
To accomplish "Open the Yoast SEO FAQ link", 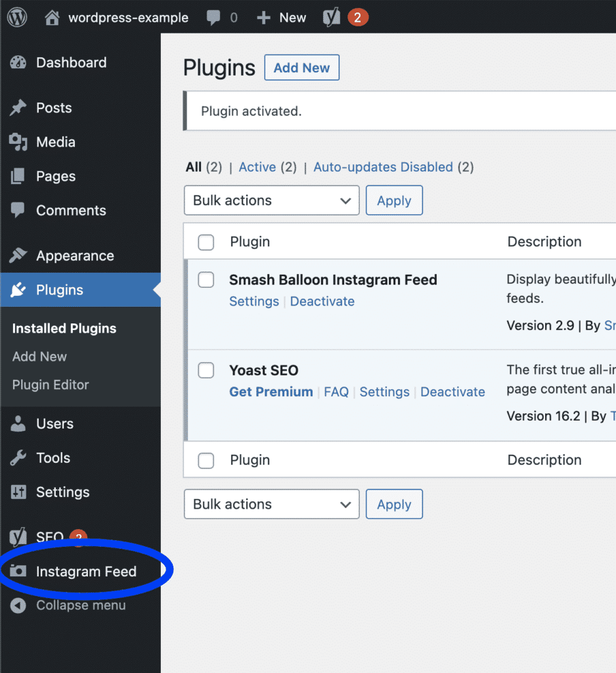I will (336, 392).
